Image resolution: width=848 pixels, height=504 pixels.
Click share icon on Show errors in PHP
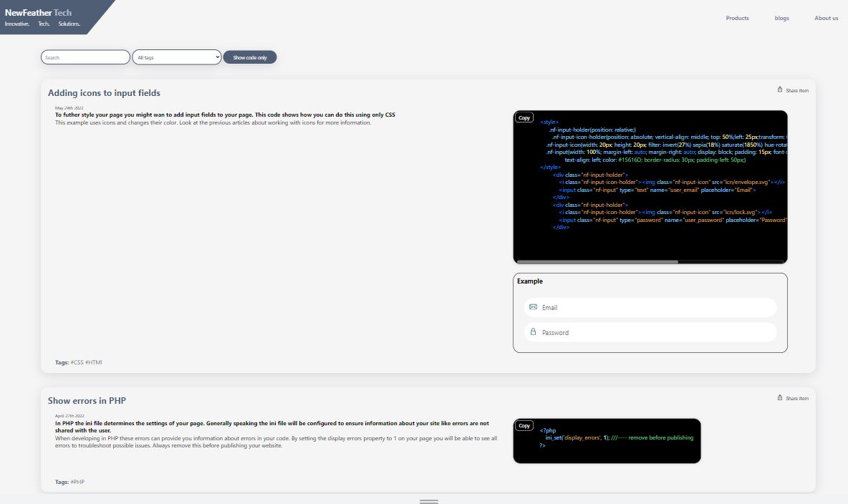click(x=780, y=398)
